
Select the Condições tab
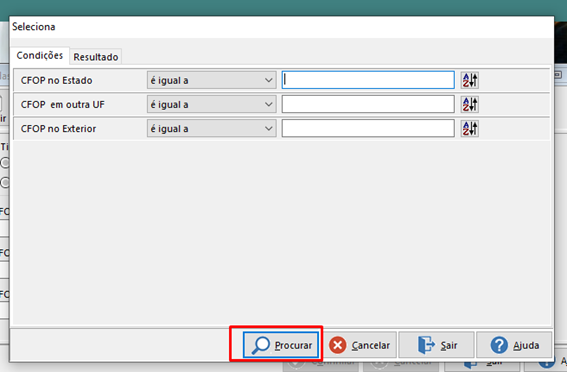pos(40,56)
